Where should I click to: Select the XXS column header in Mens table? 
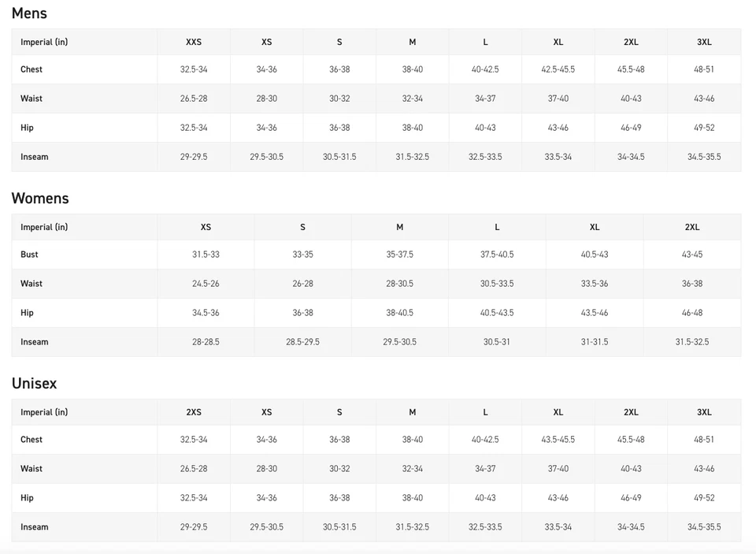tap(194, 42)
